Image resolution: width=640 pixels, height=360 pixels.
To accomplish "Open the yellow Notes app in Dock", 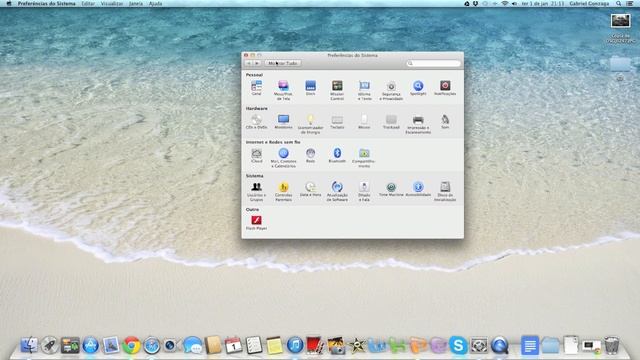I will click(x=274, y=345).
